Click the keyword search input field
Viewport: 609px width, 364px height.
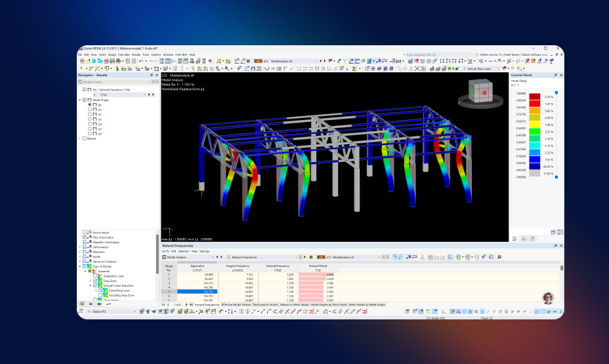pos(440,54)
